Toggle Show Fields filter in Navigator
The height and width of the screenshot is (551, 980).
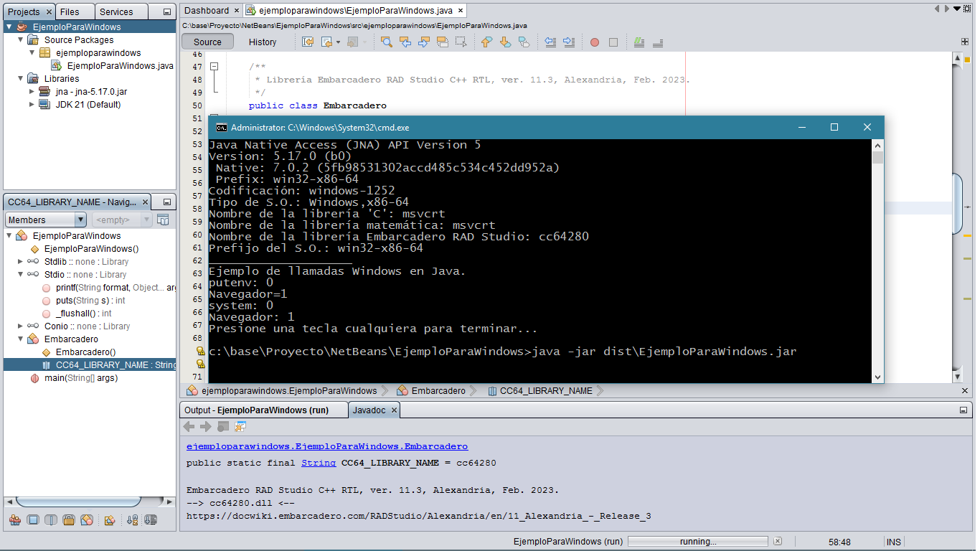click(x=33, y=520)
